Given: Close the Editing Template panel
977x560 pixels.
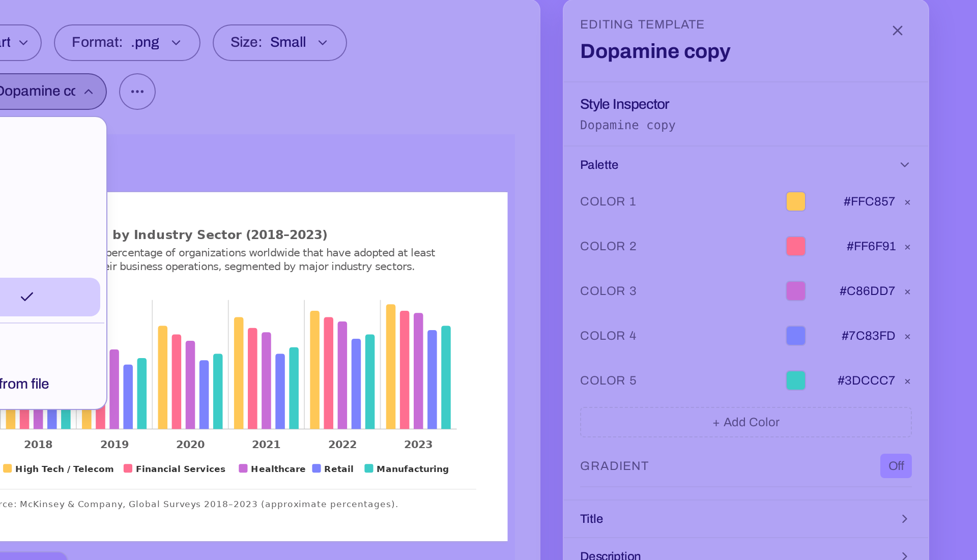Looking at the screenshot, I should click(897, 31).
